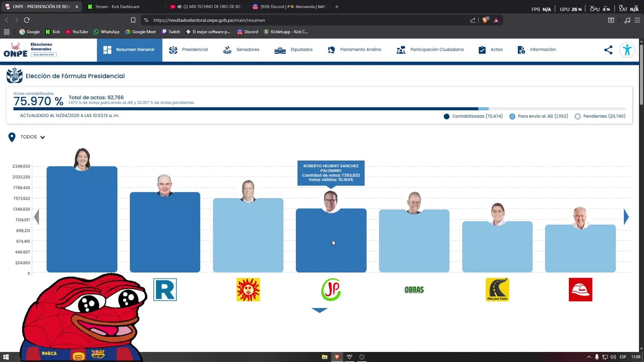The width and height of the screenshot is (644, 362).
Task: Open a new browser tab
Action: pos(337,7)
